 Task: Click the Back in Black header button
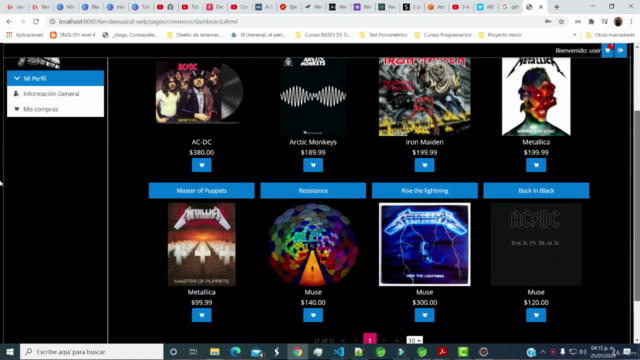[536, 191]
